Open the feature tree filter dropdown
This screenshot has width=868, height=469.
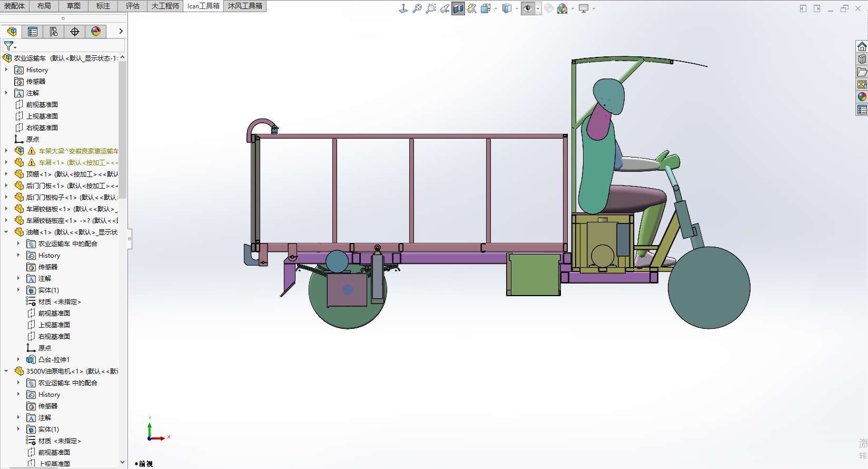tap(10, 46)
